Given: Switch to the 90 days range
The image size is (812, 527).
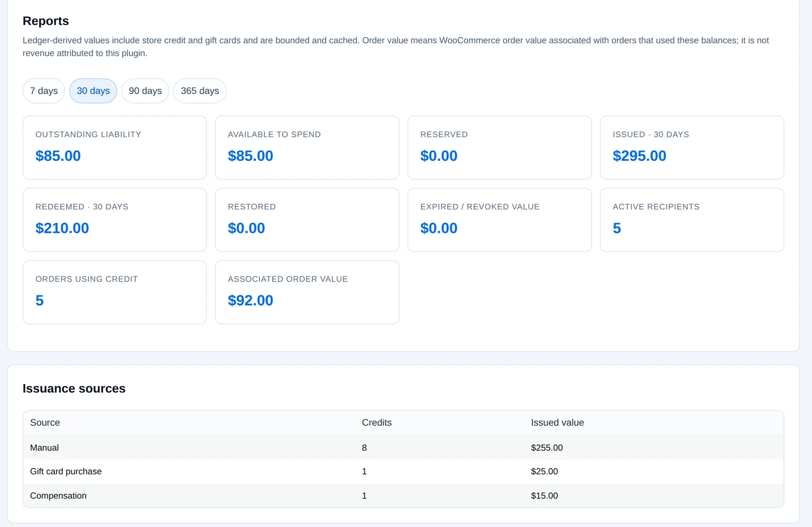Looking at the screenshot, I should (x=145, y=91).
